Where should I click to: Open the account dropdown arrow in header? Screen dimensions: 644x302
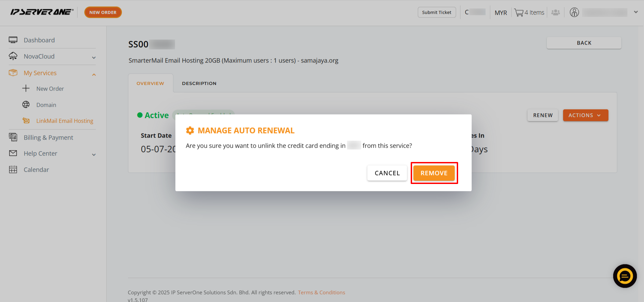(x=636, y=12)
